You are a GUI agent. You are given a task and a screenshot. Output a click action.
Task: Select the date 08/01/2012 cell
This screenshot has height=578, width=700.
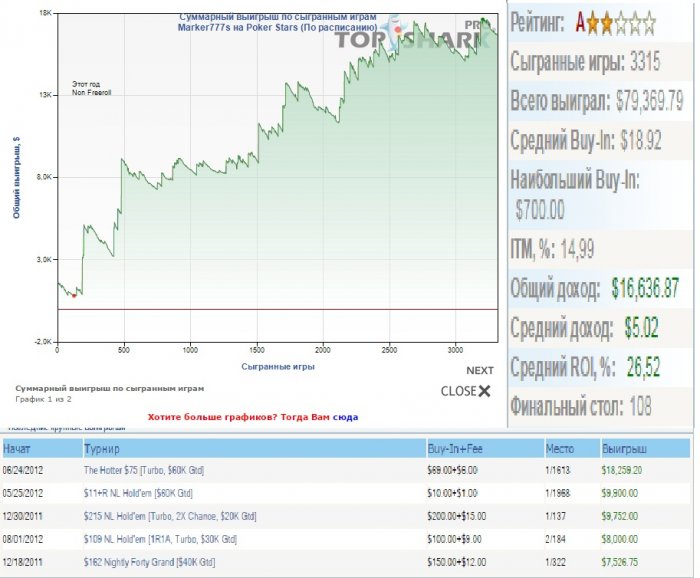click(x=22, y=539)
